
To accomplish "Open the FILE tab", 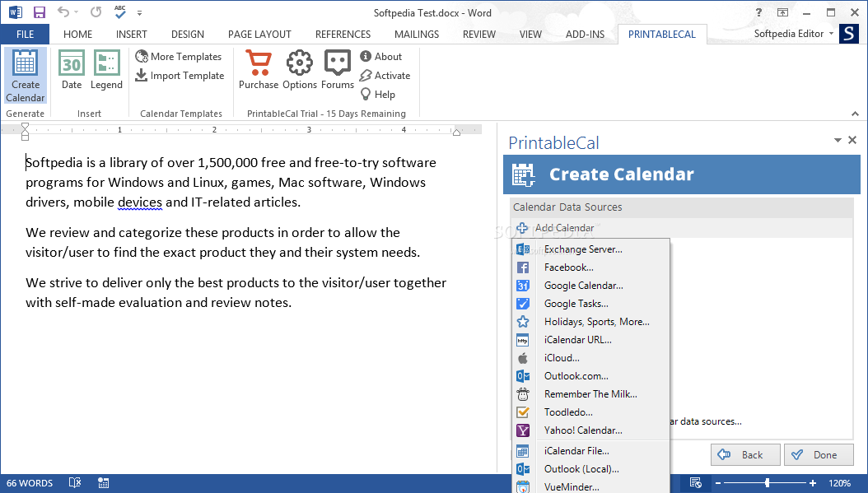I will pyautogui.click(x=25, y=34).
